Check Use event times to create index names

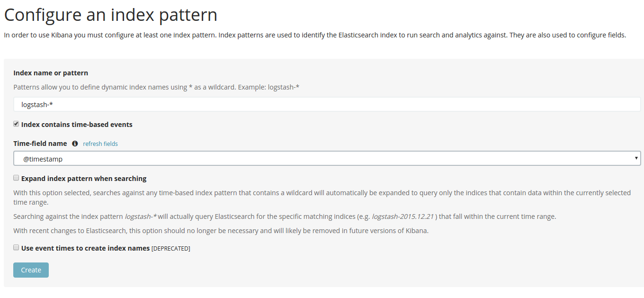coord(16,247)
